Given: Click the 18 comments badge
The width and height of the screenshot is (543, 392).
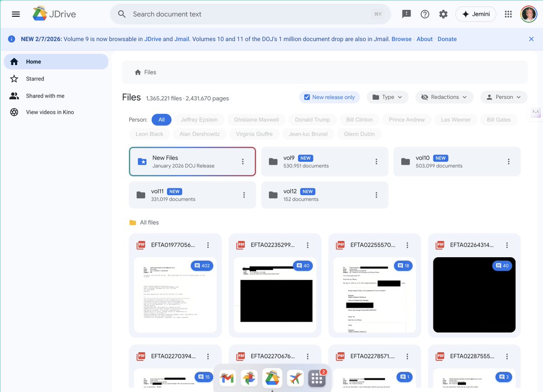Looking at the screenshot, I should pos(404,265).
